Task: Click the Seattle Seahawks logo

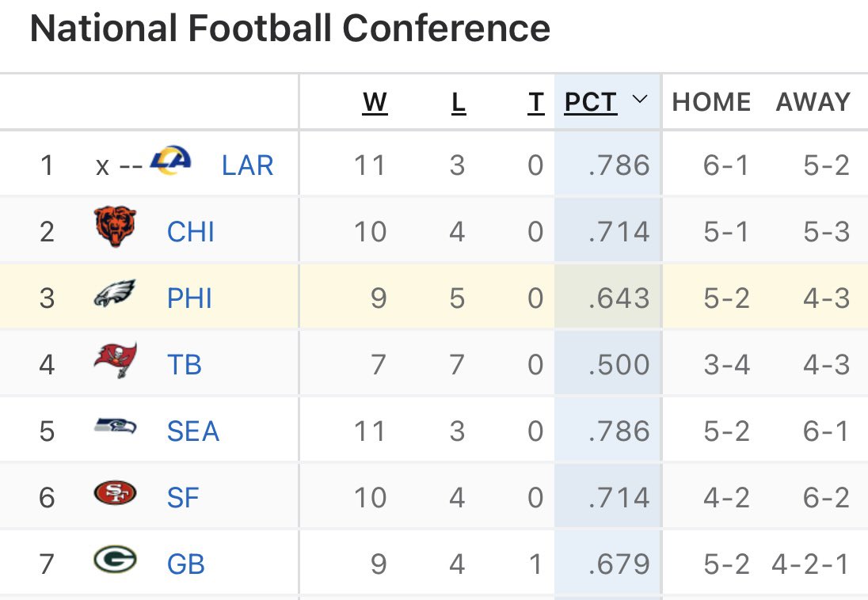Action: point(115,428)
